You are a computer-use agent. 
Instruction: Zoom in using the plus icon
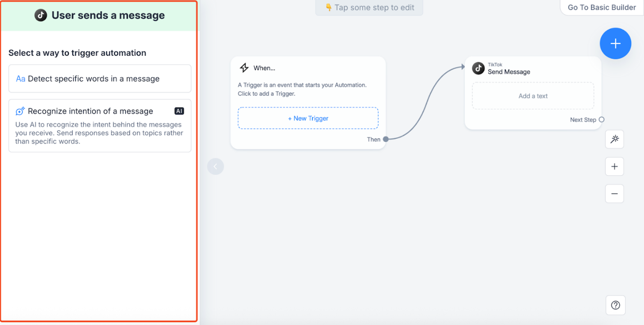614,166
